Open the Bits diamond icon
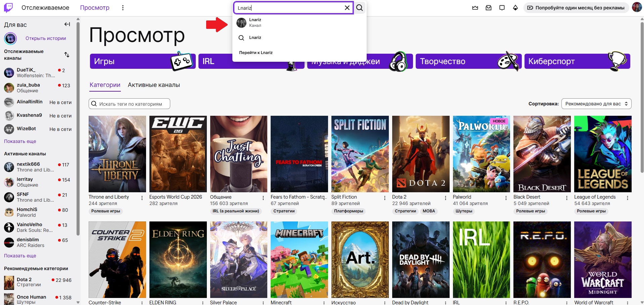This screenshot has height=305, width=644. click(x=515, y=8)
